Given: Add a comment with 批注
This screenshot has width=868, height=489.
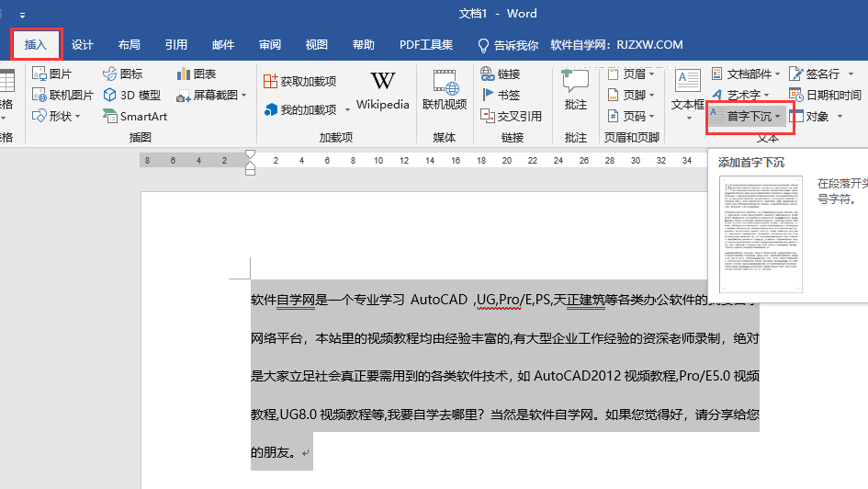Looking at the screenshot, I should 576,90.
